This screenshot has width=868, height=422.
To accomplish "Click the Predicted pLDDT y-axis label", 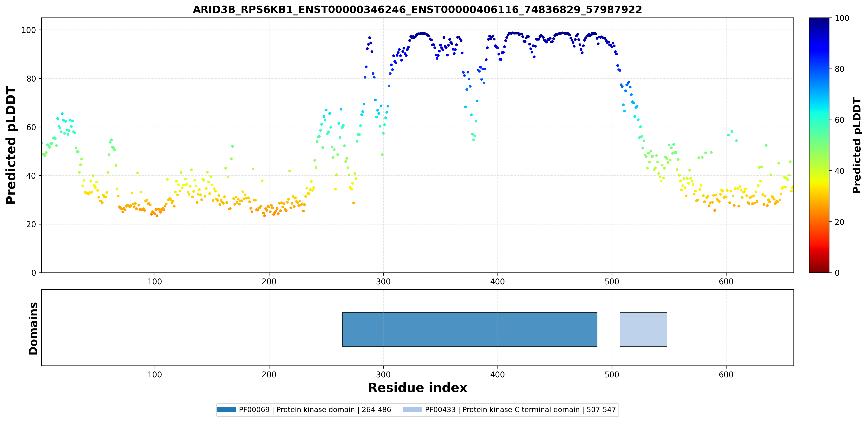I will pos(11,145).
